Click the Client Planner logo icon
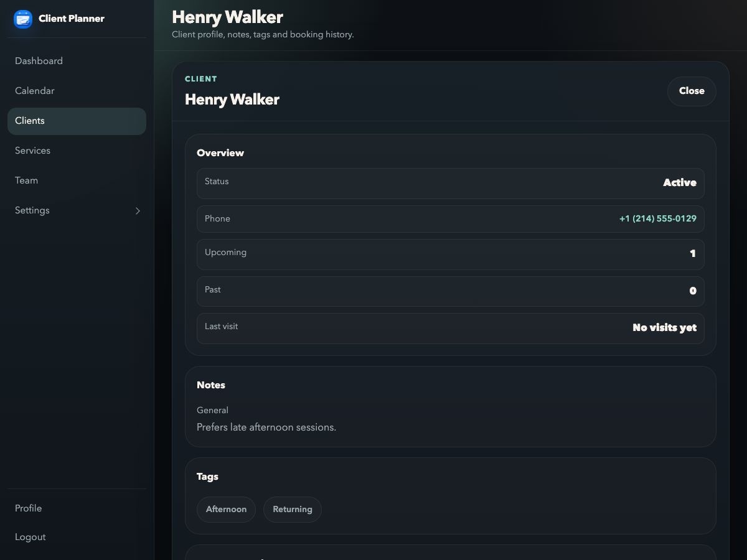747x560 pixels. click(23, 19)
